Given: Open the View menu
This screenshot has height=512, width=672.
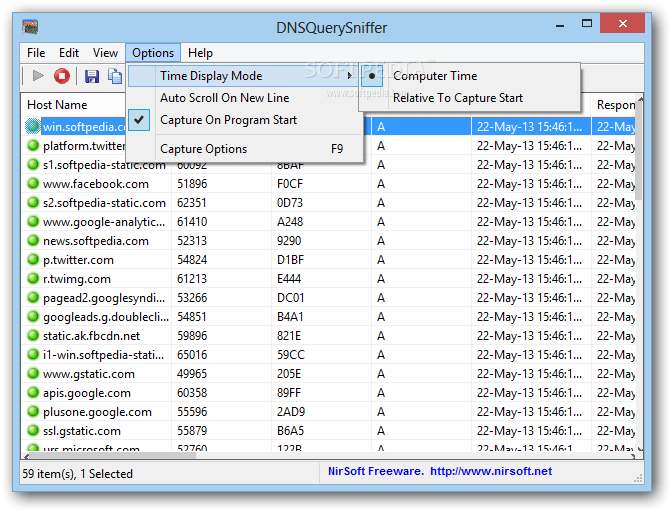Looking at the screenshot, I should pyautogui.click(x=105, y=53).
